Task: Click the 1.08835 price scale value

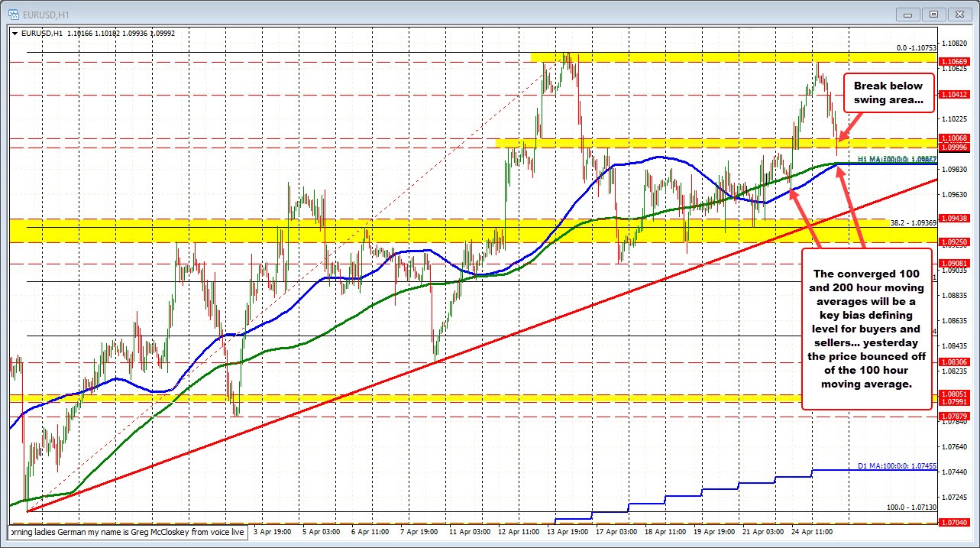Action: [955, 296]
